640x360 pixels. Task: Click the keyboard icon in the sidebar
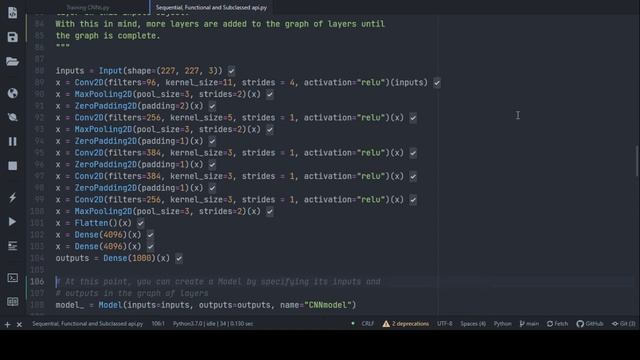pos(12,302)
